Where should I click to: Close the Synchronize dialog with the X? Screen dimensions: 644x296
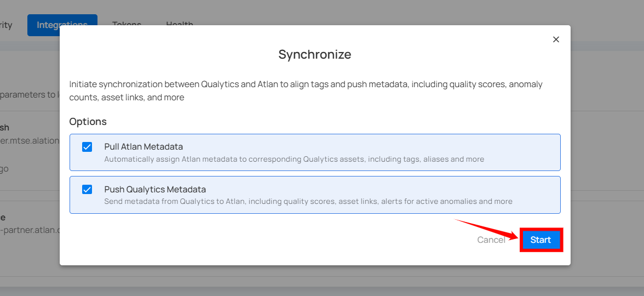(x=556, y=39)
